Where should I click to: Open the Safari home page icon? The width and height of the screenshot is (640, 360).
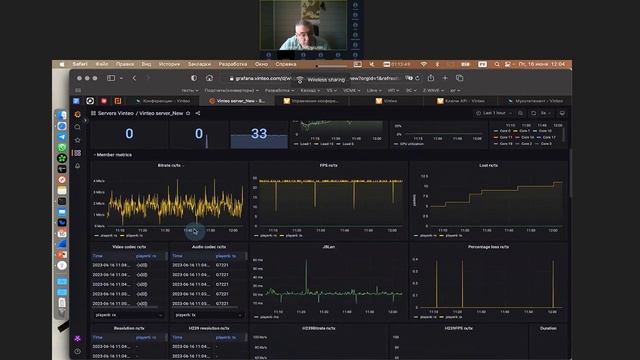[209, 78]
